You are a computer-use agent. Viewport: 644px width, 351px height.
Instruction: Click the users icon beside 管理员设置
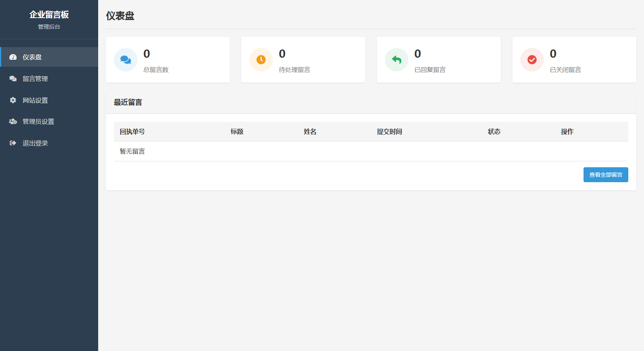13,122
